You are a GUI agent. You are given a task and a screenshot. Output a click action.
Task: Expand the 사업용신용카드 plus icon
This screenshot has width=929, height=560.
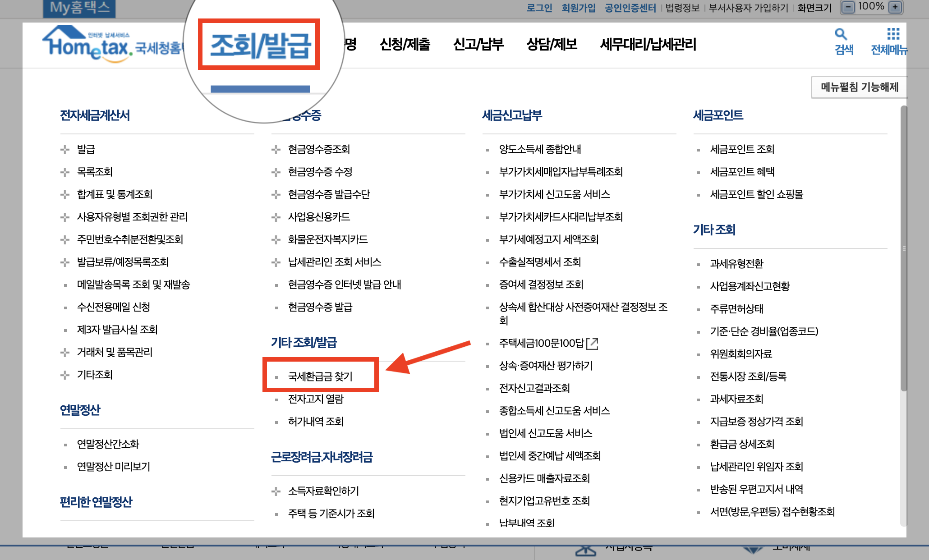point(276,217)
